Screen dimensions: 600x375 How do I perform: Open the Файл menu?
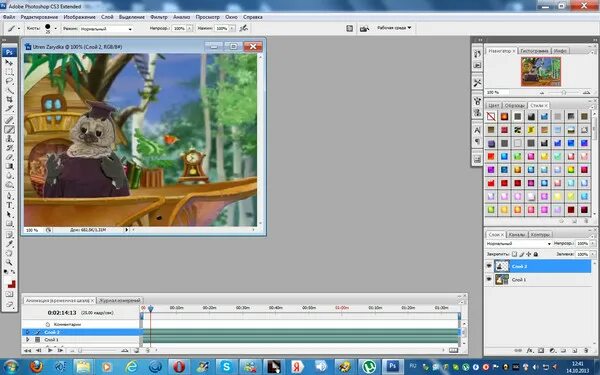[x=9, y=17]
